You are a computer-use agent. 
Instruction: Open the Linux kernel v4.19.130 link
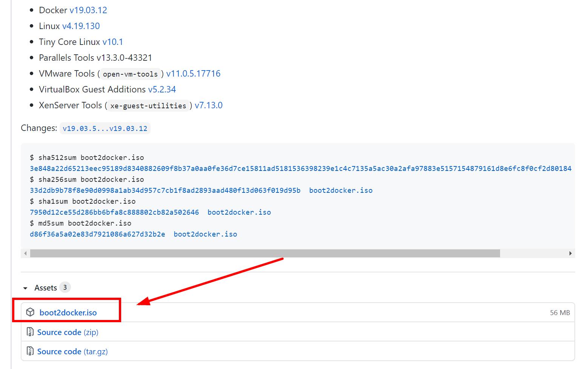(81, 26)
